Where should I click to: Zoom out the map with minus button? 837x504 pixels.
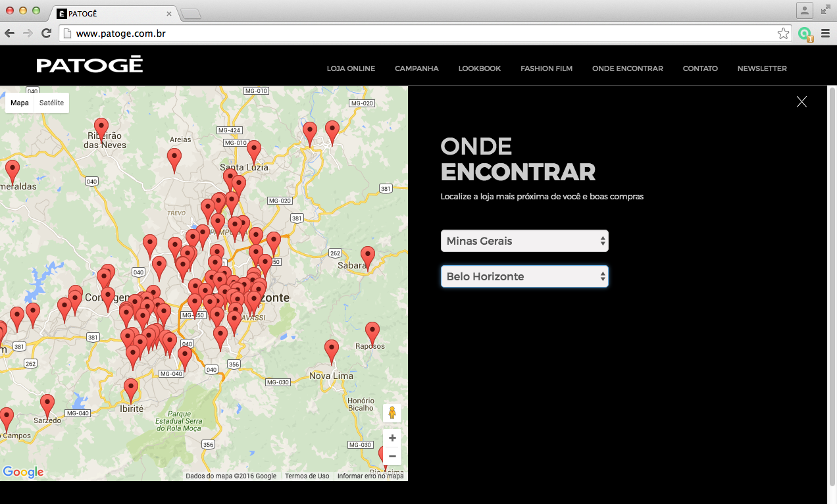click(x=392, y=456)
